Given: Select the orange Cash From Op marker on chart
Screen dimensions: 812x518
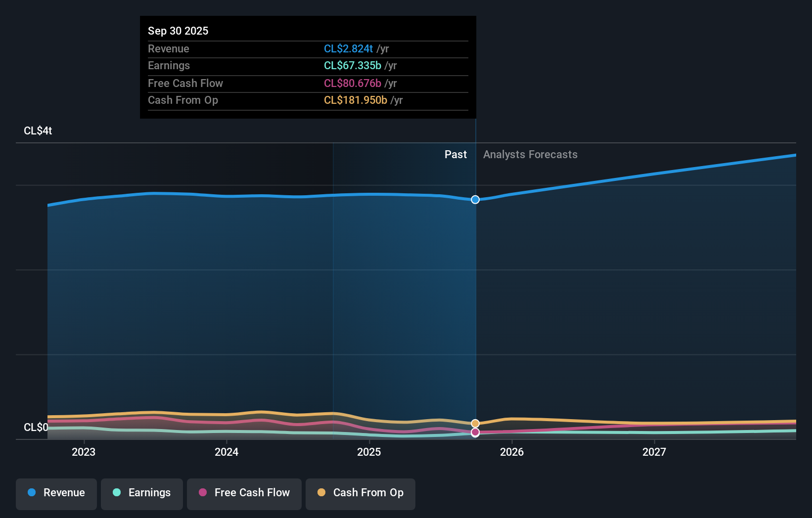Looking at the screenshot, I should [x=475, y=423].
